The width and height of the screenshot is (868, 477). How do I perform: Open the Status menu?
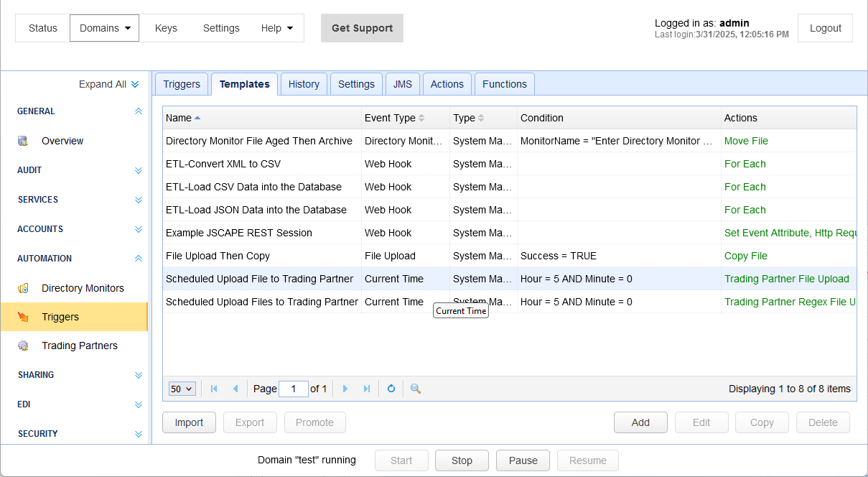pyautogui.click(x=43, y=28)
